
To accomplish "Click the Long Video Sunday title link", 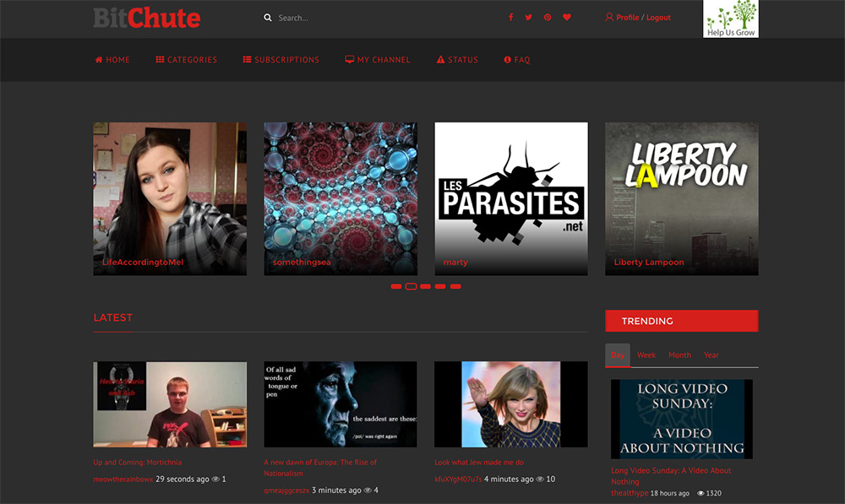I will 671,476.
